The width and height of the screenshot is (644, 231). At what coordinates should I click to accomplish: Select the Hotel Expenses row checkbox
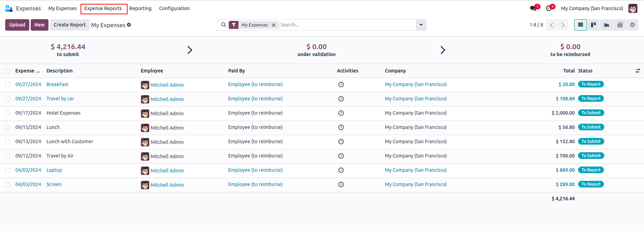point(8,113)
